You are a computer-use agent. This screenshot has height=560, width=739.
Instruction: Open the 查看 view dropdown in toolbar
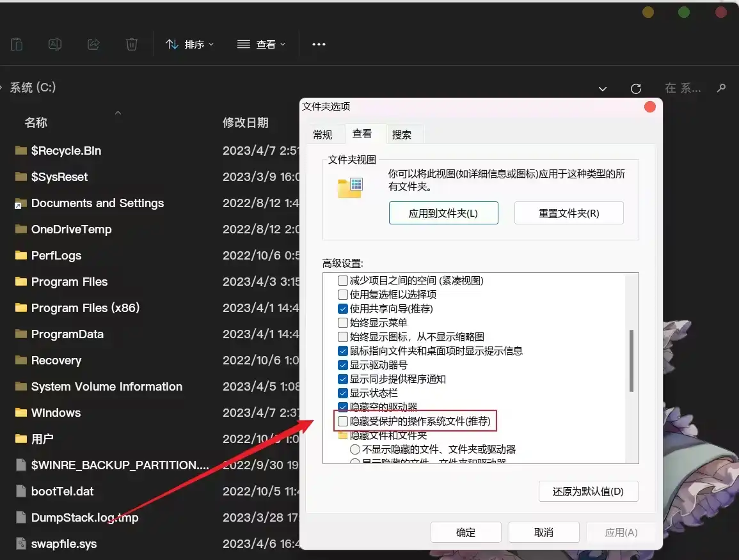[x=261, y=44]
